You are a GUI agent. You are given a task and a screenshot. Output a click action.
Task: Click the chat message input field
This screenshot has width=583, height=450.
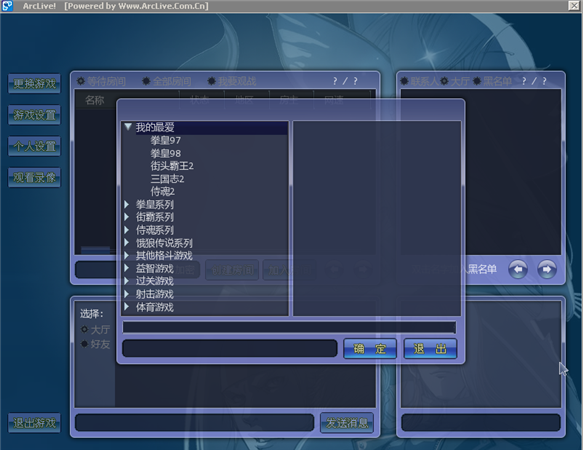(194, 423)
